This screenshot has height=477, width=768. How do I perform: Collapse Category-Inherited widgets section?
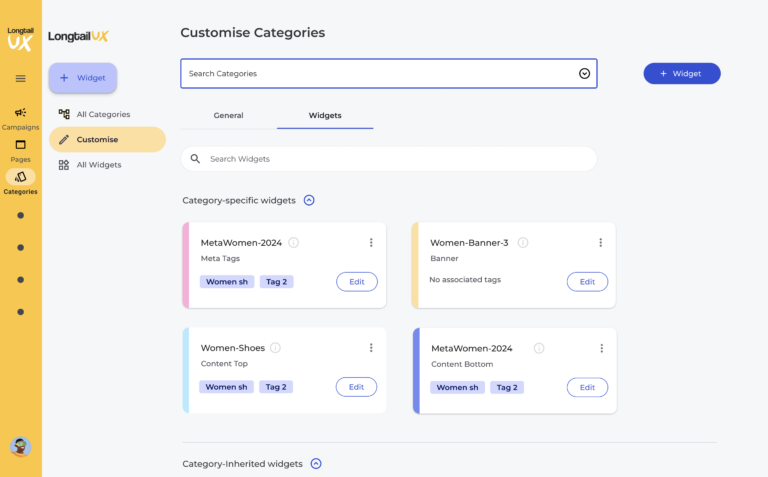point(316,464)
